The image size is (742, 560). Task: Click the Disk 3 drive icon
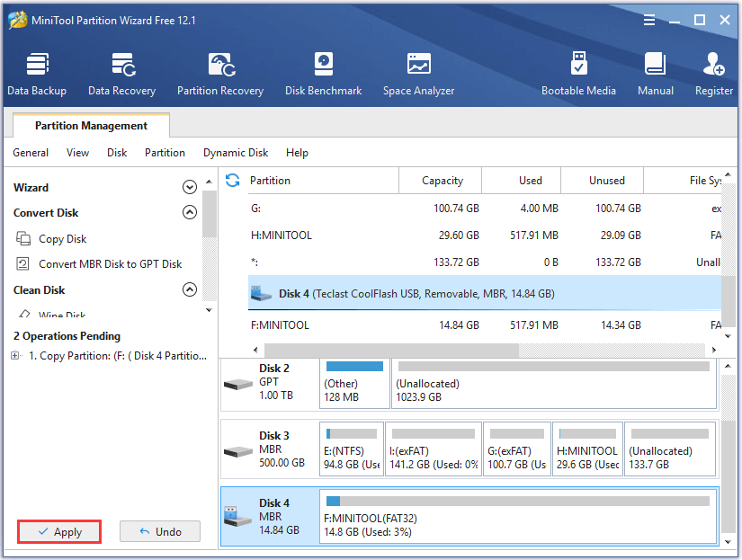point(238,452)
